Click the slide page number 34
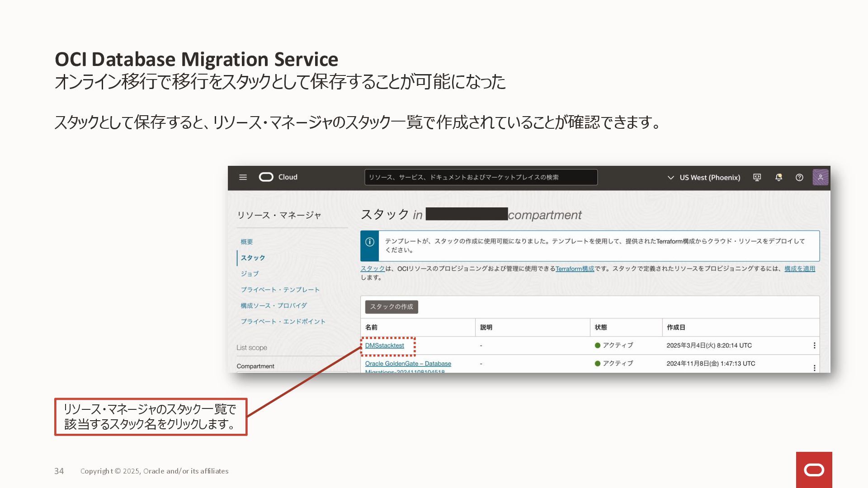Viewport: 868px width, 488px height. tap(59, 471)
